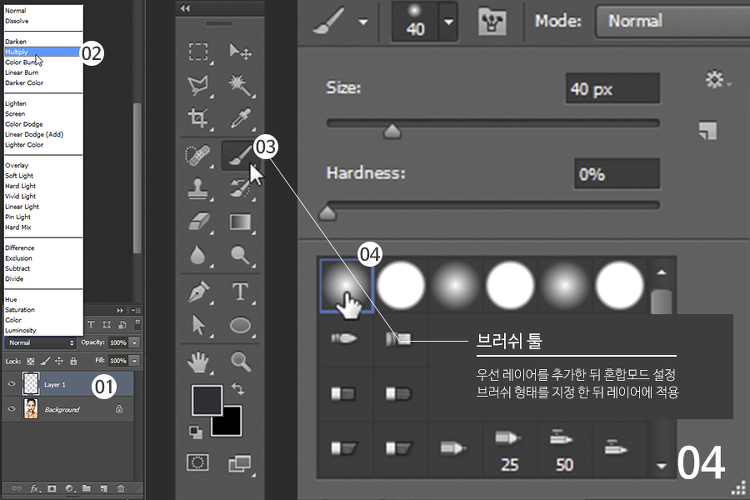The width and height of the screenshot is (750, 500).
Task: Open Brush Preset picker arrow beside 40
Action: (x=448, y=22)
